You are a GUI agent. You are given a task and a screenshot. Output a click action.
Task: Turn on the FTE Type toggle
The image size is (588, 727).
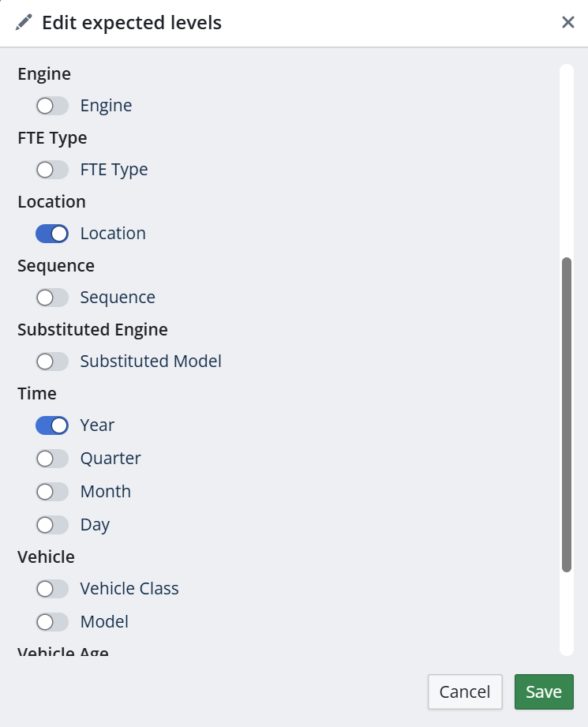pyautogui.click(x=52, y=170)
